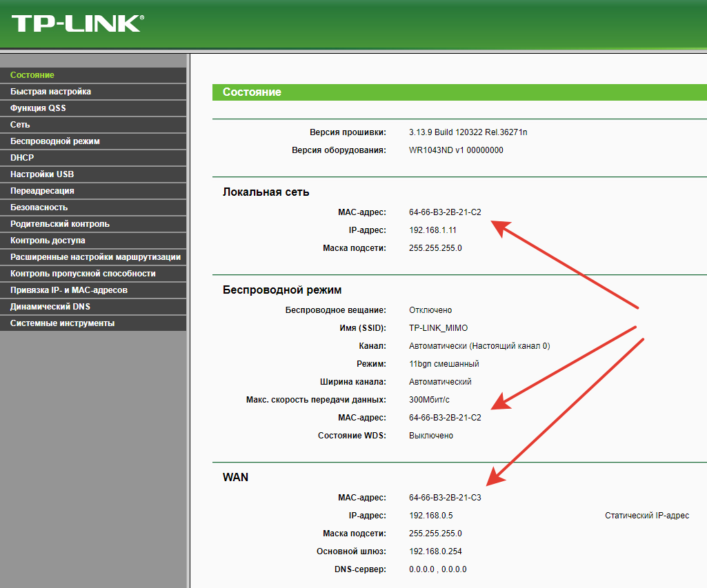
Task: Click the WAN MAC address value
Action: tap(445, 497)
